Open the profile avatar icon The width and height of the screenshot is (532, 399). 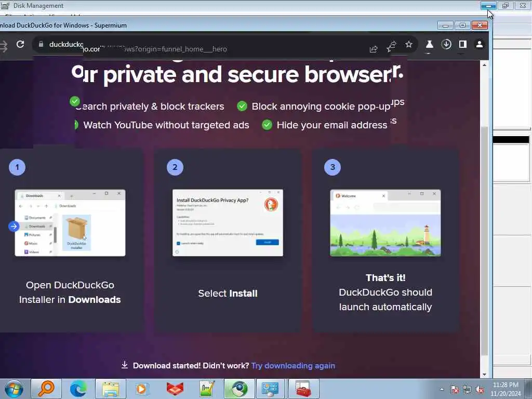(480, 44)
